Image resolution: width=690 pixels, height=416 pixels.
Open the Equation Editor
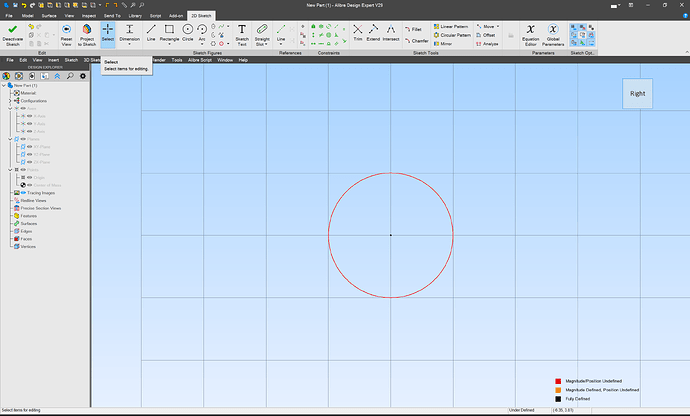click(531, 34)
